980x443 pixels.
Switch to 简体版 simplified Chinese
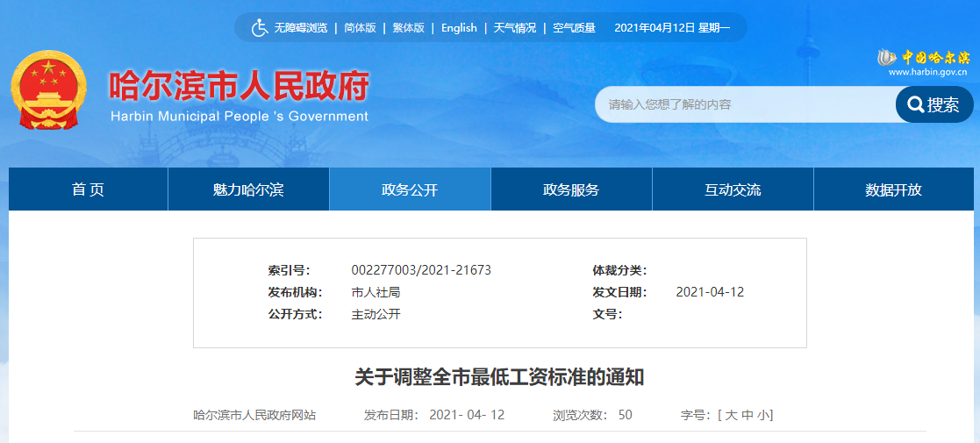click(x=360, y=28)
